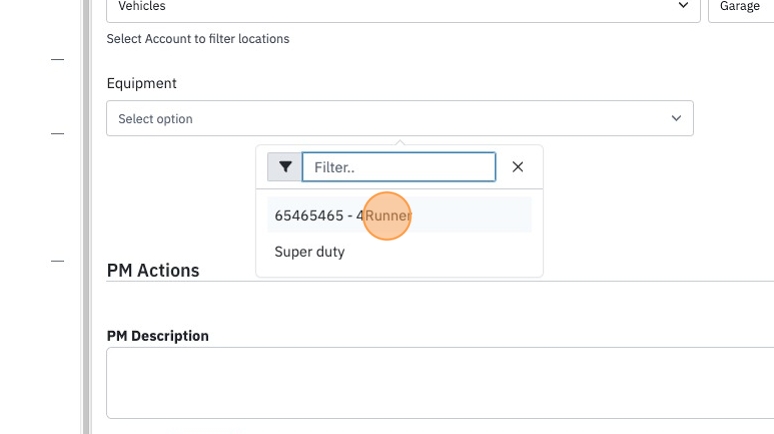This screenshot has width=774, height=434.
Task: Click the PM Description label
Action: tap(157, 336)
